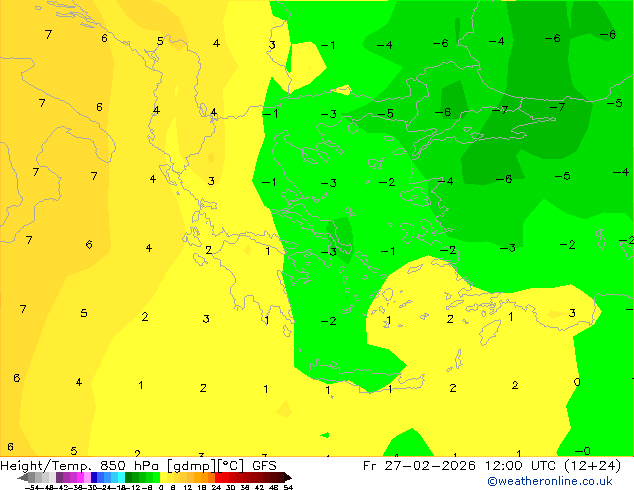Click the dark maroon right arrow of the legend
The height and width of the screenshot is (490, 634).
[288, 477]
